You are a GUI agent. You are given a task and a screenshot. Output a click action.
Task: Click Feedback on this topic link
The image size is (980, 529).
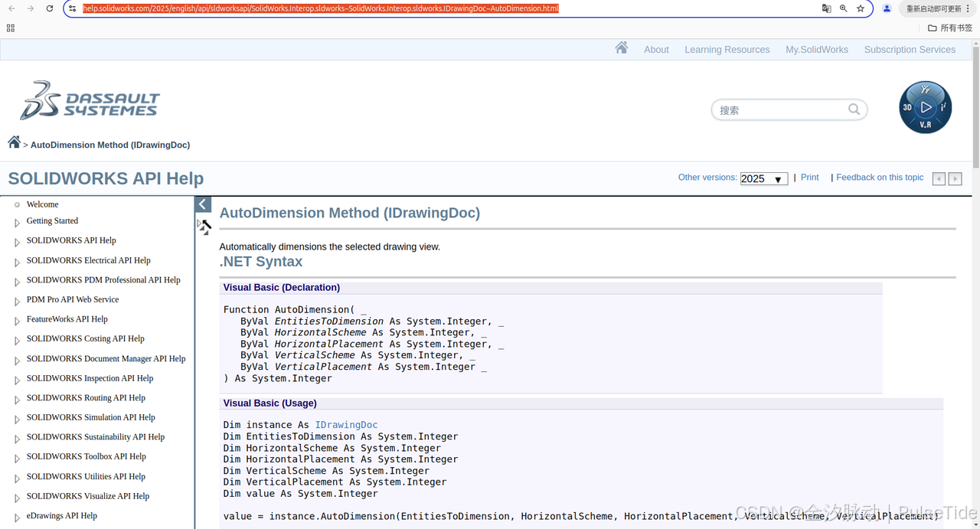pyautogui.click(x=880, y=177)
